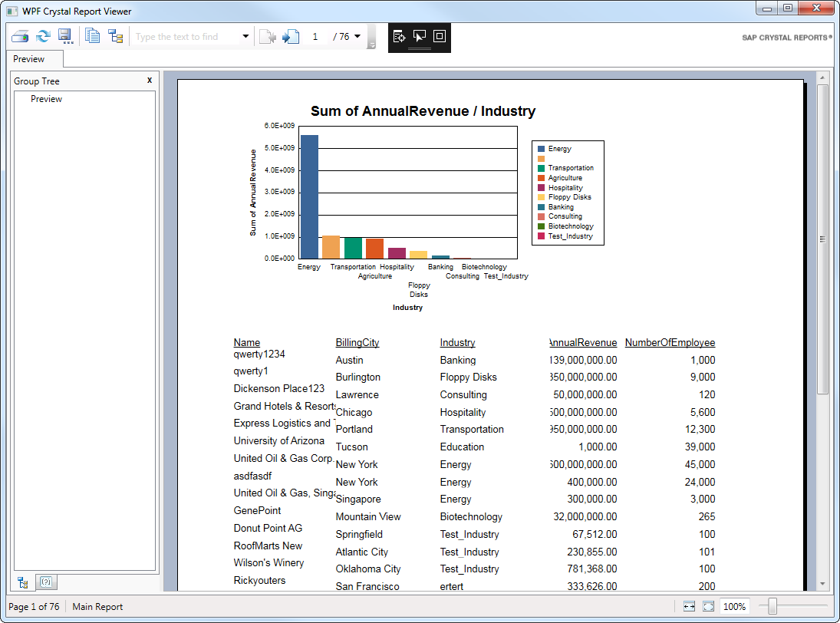840x623 pixels.
Task: Click the Export report save icon
Action: (65, 37)
